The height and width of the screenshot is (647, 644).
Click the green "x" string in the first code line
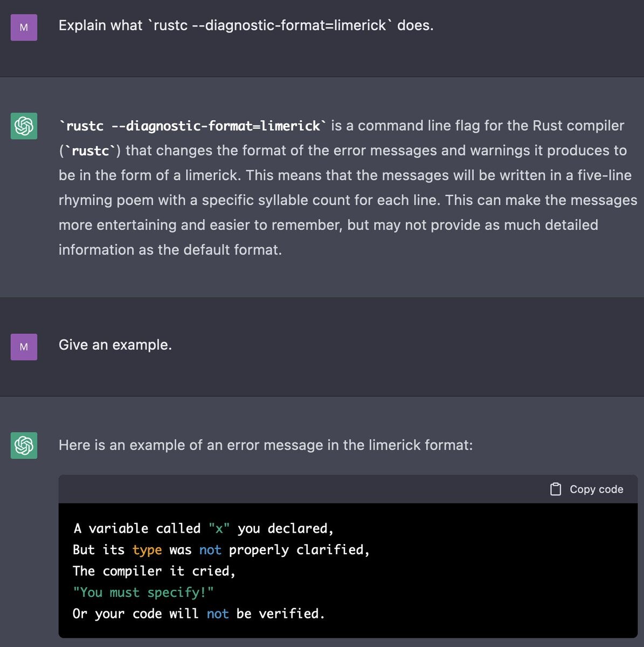click(219, 528)
